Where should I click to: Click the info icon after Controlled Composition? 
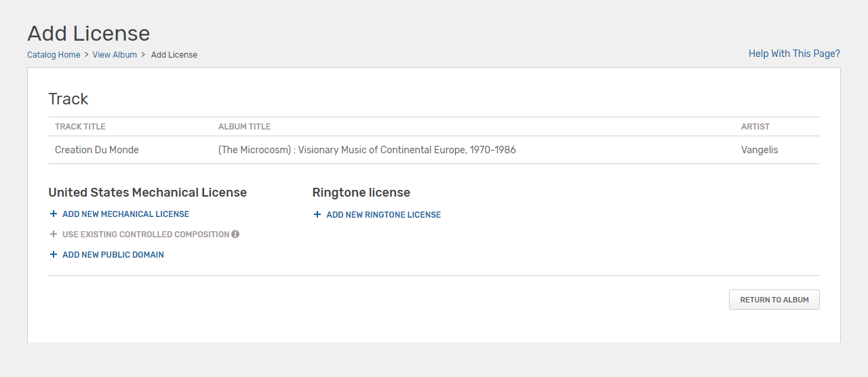click(x=235, y=235)
